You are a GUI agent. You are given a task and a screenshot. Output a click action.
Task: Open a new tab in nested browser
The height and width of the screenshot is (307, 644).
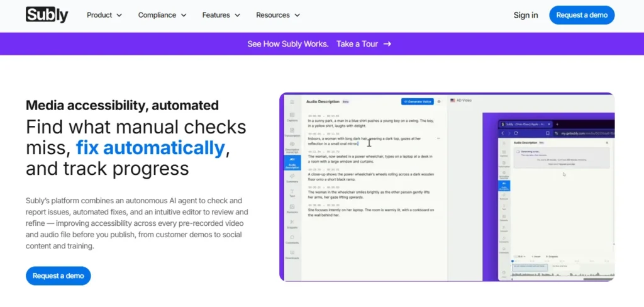pos(557,124)
